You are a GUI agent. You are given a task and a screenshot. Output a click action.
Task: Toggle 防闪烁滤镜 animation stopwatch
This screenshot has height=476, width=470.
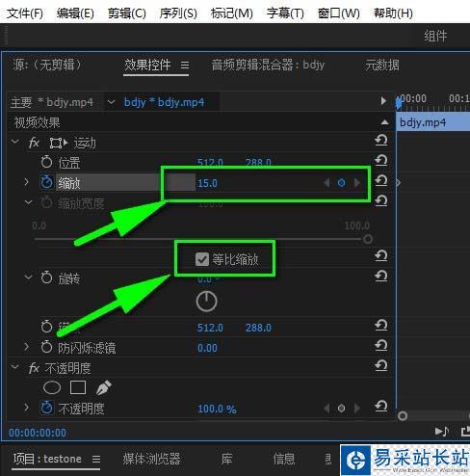(46, 347)
